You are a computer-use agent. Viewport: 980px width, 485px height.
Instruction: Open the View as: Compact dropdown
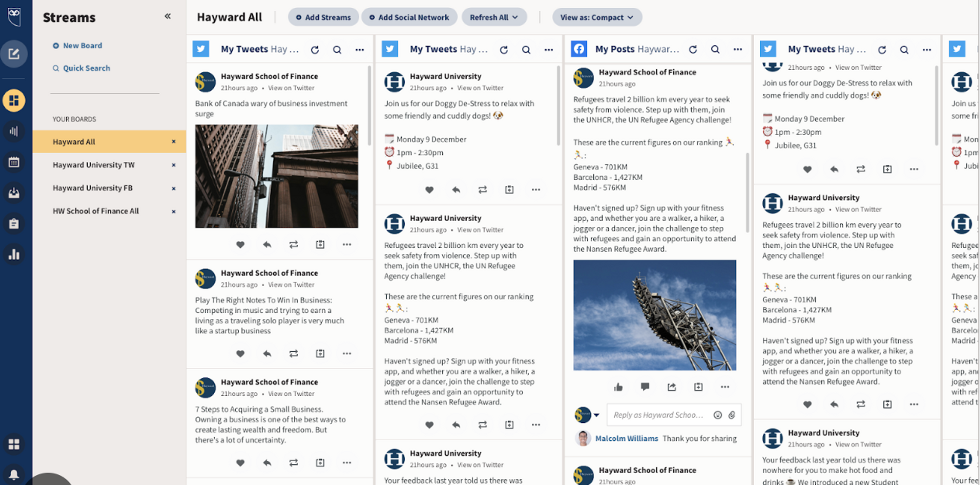point(596,18)
